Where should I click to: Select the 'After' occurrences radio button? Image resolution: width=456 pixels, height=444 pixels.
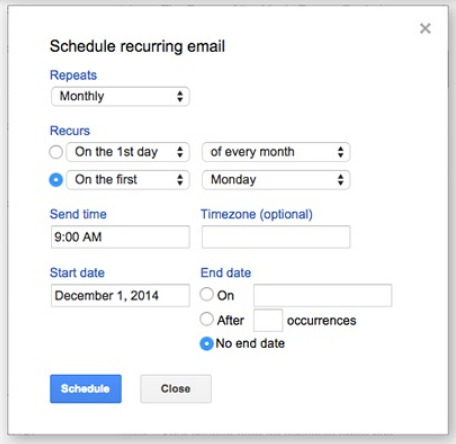tap(207, 319)
